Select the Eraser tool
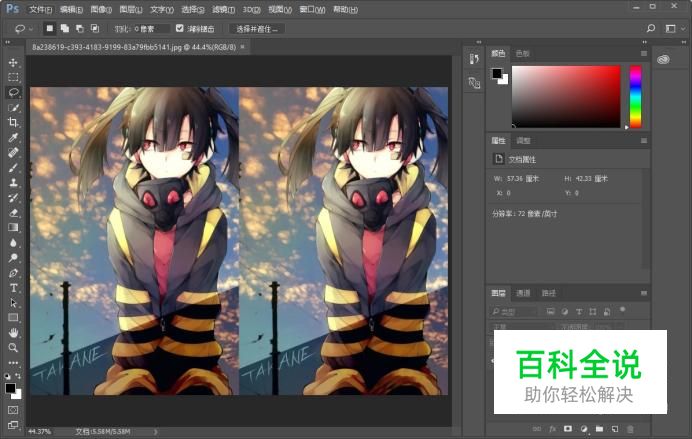 pyautogui.click(x=13, y=213)
